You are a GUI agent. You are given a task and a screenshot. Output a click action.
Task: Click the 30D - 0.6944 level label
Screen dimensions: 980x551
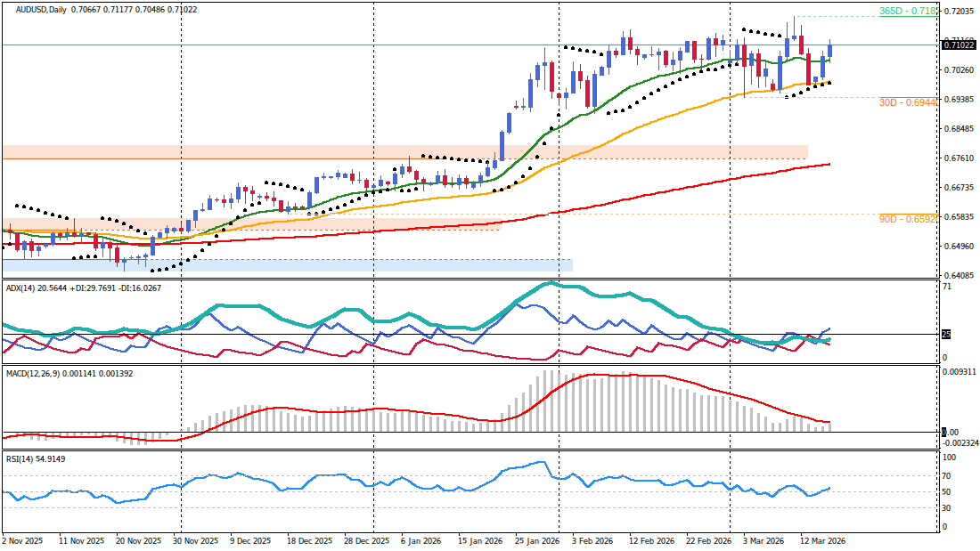tap(908, 102)
